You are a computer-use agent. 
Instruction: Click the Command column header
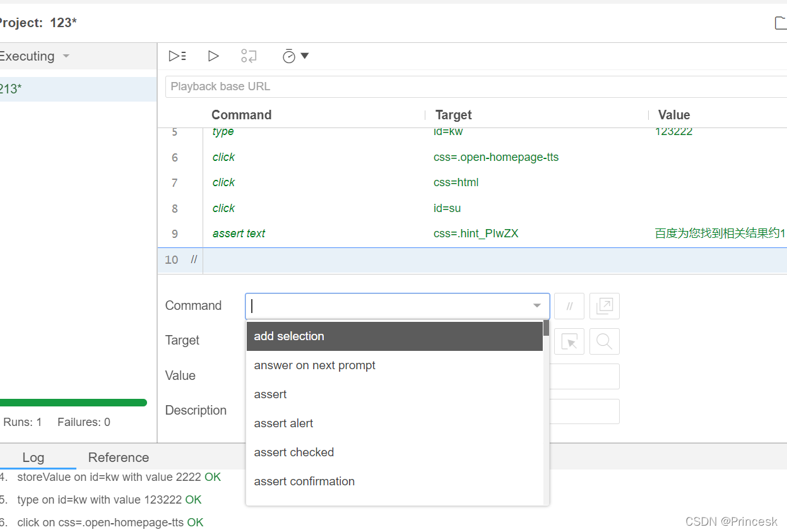242,115
